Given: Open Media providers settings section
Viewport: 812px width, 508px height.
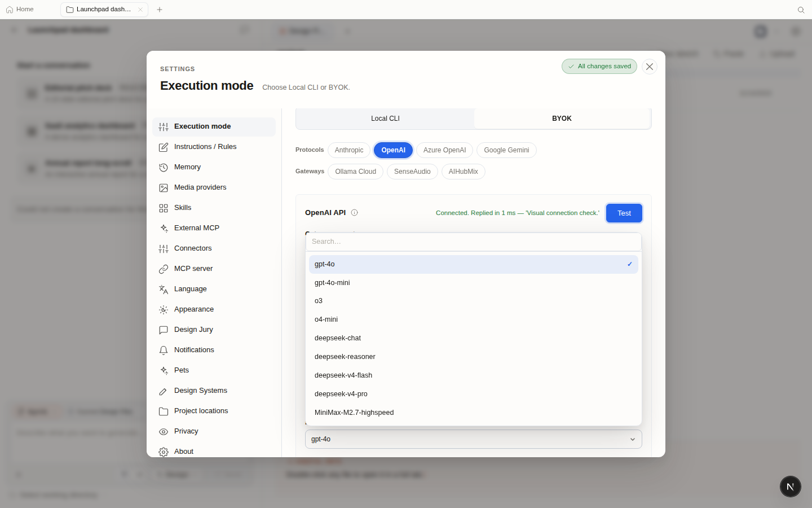Looking at the screenshot, I should [x=214, y=187].
